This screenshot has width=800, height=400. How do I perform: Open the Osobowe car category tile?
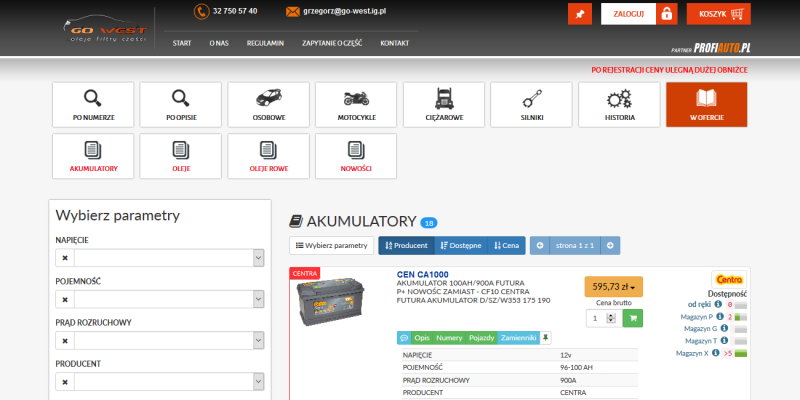click(268, 105)
